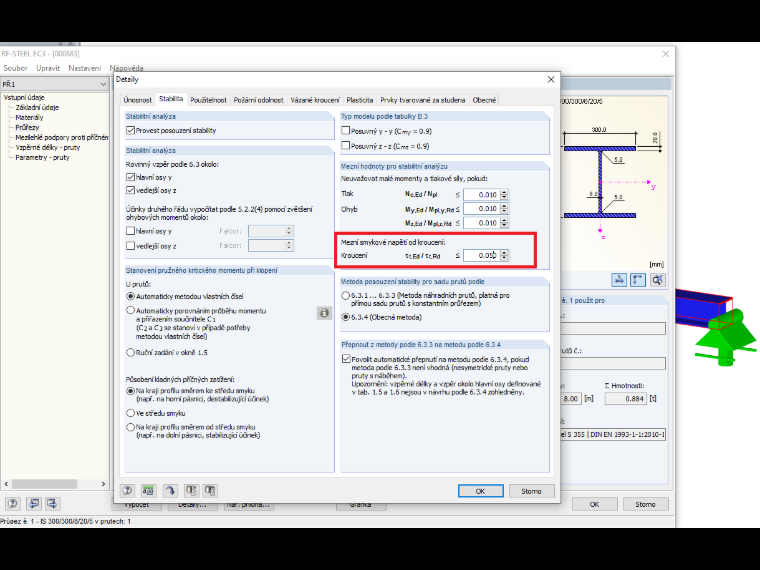The height and width of the screenshot is (570, 760).
Task: Uncheck buckling about vedlejší osy z
Action: point(130,190)
